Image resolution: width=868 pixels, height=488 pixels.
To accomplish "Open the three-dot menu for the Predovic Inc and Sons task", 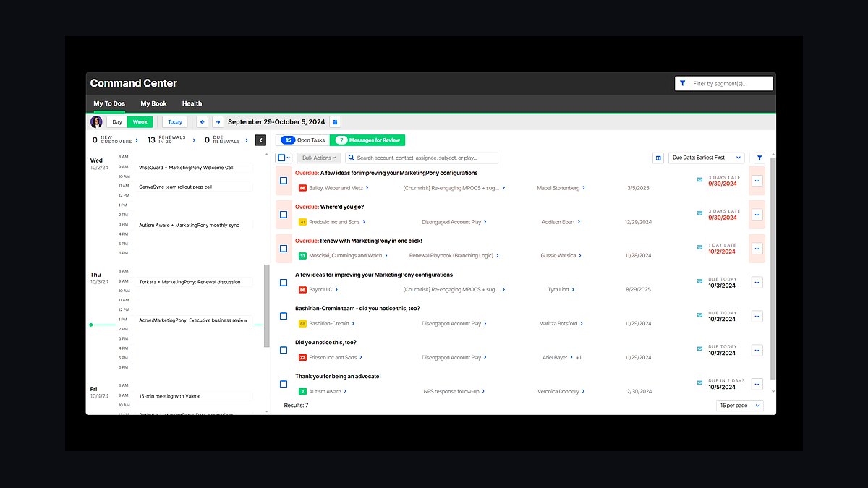I will (x=757, y=215).
